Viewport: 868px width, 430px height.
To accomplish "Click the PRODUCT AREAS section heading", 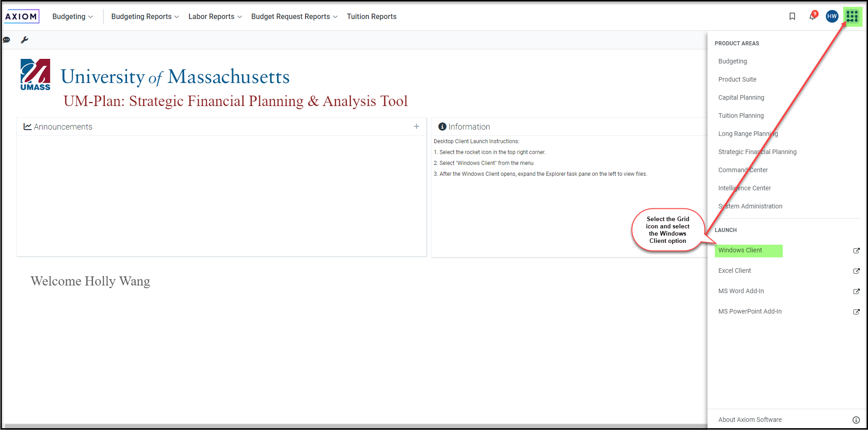I will 737,43.
